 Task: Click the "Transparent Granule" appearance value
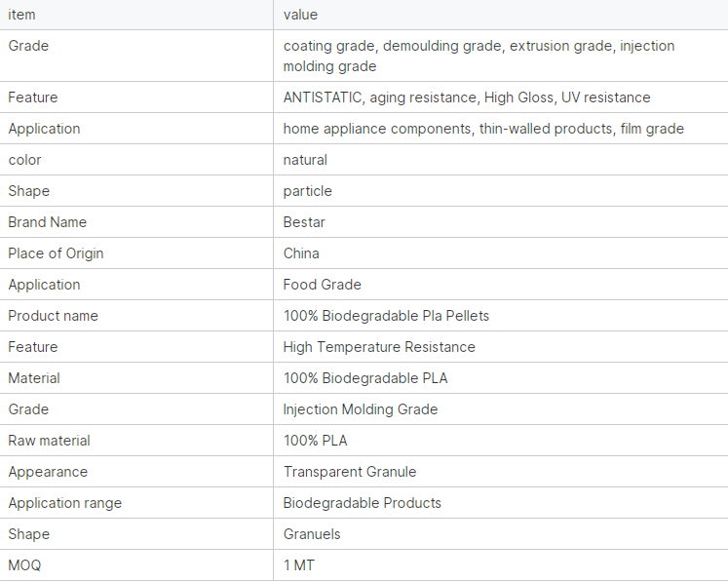(349, 472)
